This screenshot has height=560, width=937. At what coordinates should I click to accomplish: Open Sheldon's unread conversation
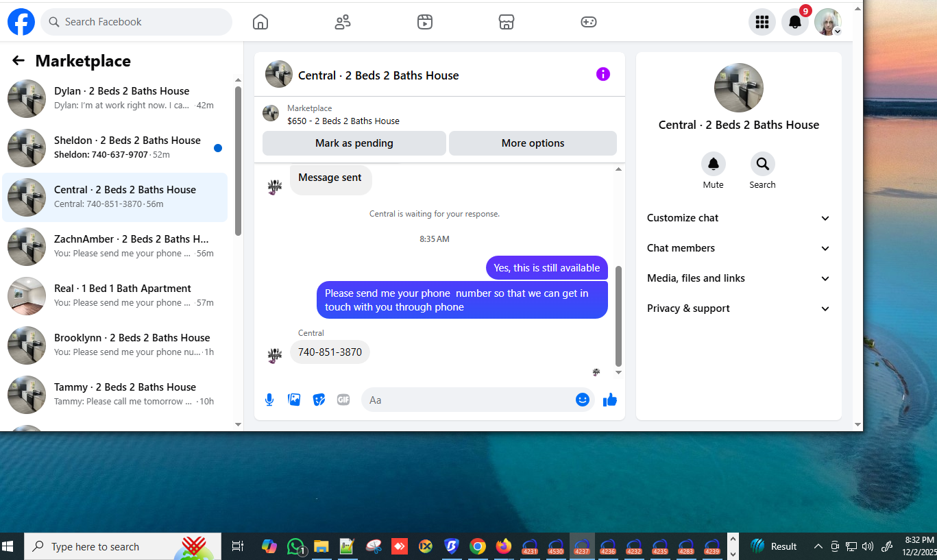(114, 148)
